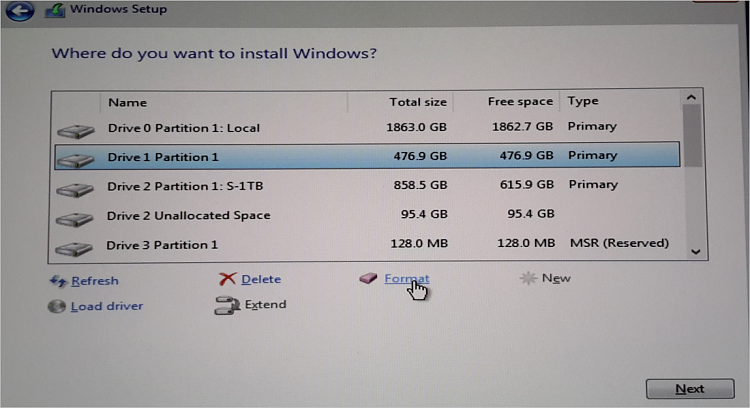
Task: Click the scroll up arrow of drive list
Action: pos(691,98)
